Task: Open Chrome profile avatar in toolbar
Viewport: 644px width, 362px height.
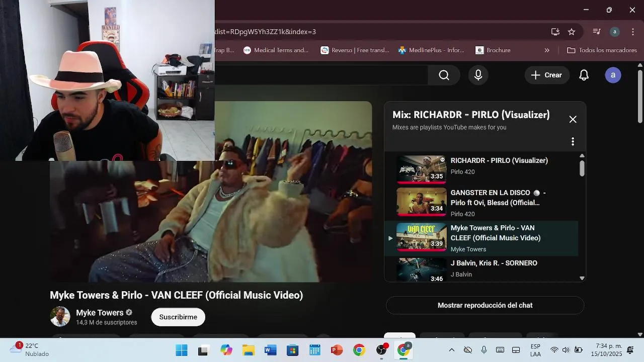Action: click(614, 32)
